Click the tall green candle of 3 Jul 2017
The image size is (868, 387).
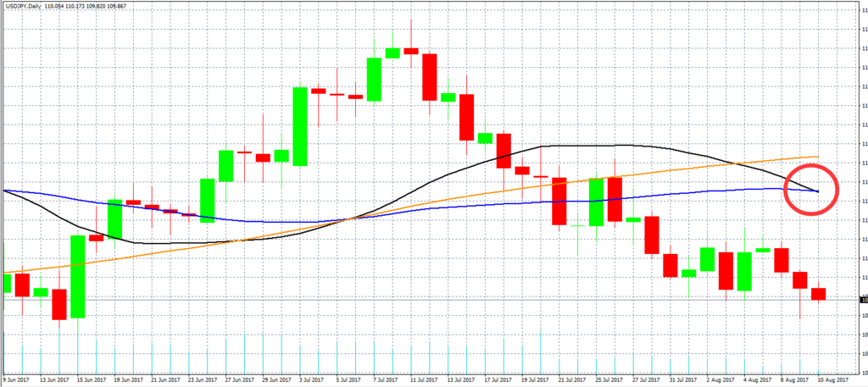click(x=300, y=126)
